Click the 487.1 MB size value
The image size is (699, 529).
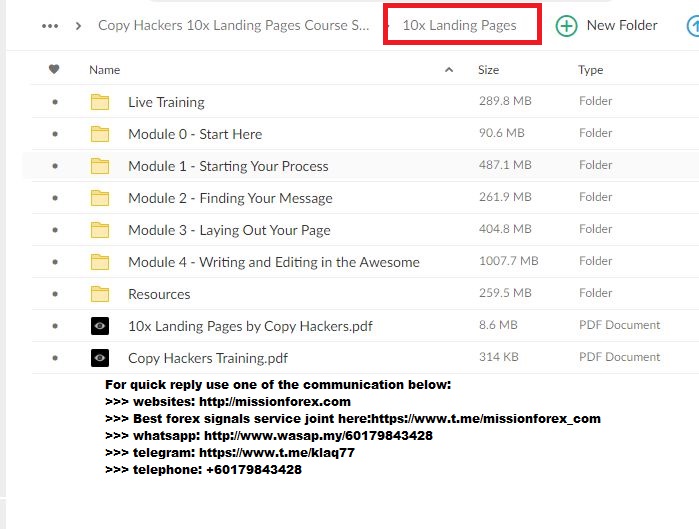point(505,165)
